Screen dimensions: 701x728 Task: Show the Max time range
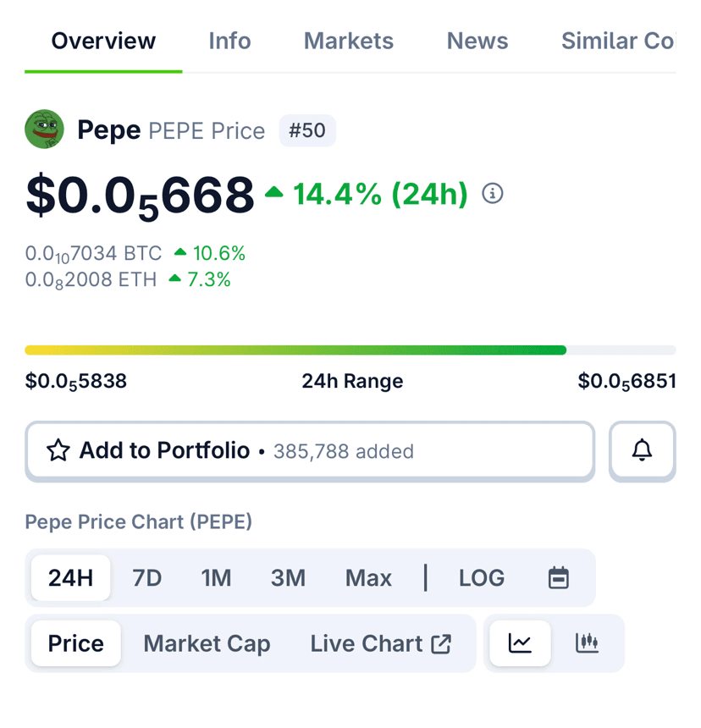(368, 578)
